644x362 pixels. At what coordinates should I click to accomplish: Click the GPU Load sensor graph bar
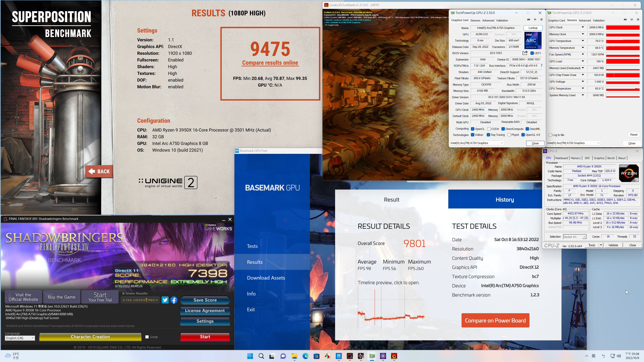pyautogui.click(x=623, y=61)
